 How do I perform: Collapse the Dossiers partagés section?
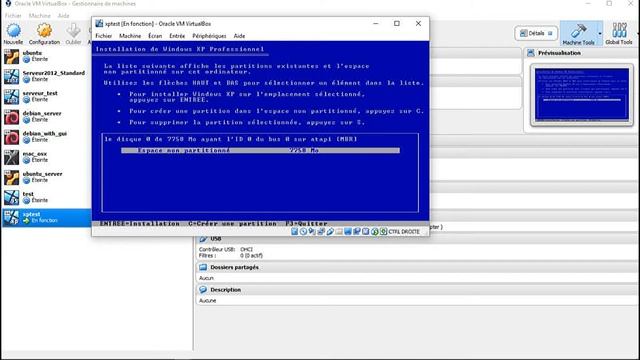pyautogui.click(x=416, y=267)
